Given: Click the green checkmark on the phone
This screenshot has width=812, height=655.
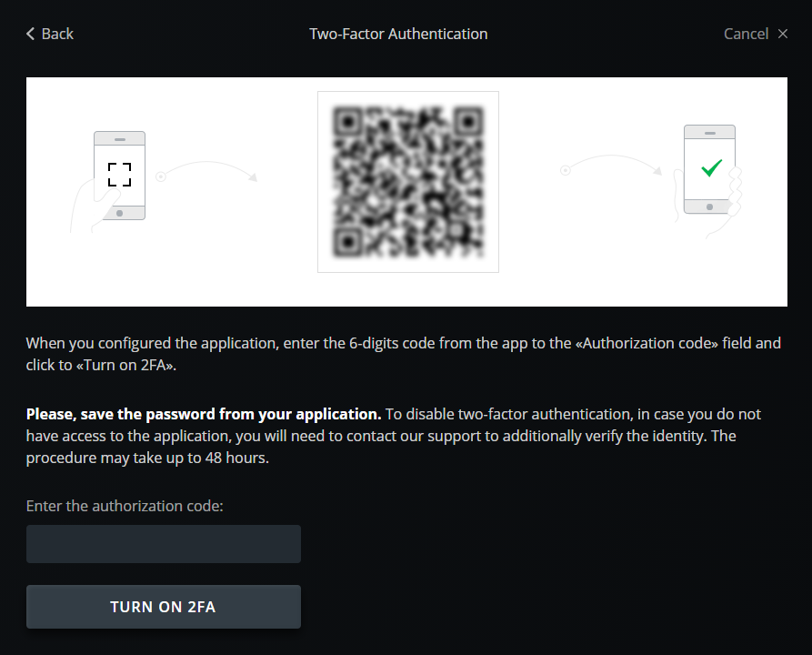Looking at the screenshot, I should tap(712, 168).
